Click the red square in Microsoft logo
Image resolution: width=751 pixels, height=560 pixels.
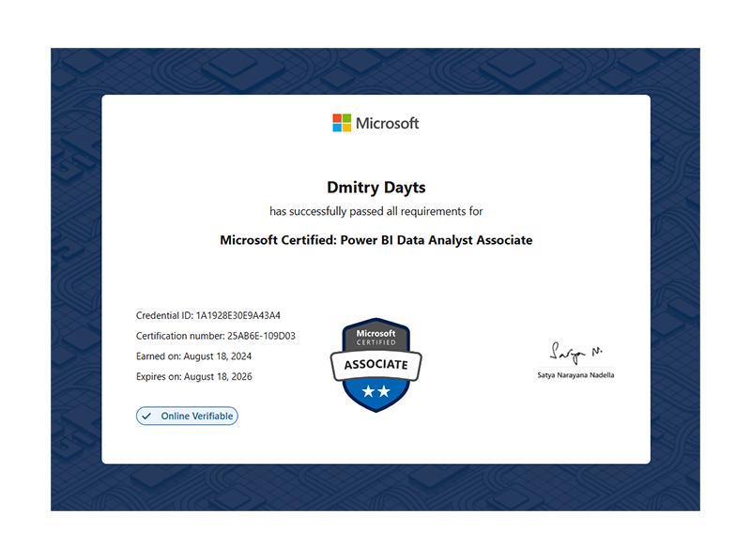(x=337, y=118)
